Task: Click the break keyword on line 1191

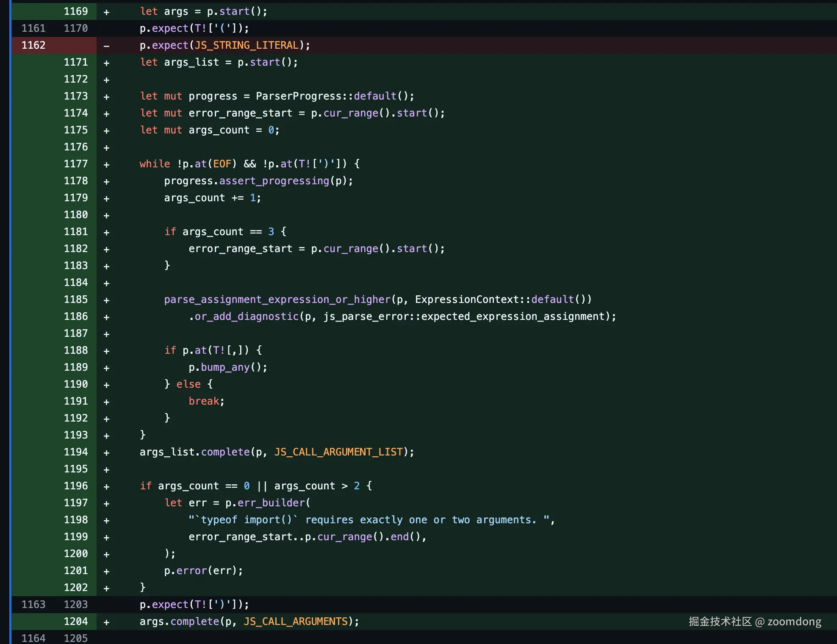Action: pyautogui.click(x=204, y=401)
